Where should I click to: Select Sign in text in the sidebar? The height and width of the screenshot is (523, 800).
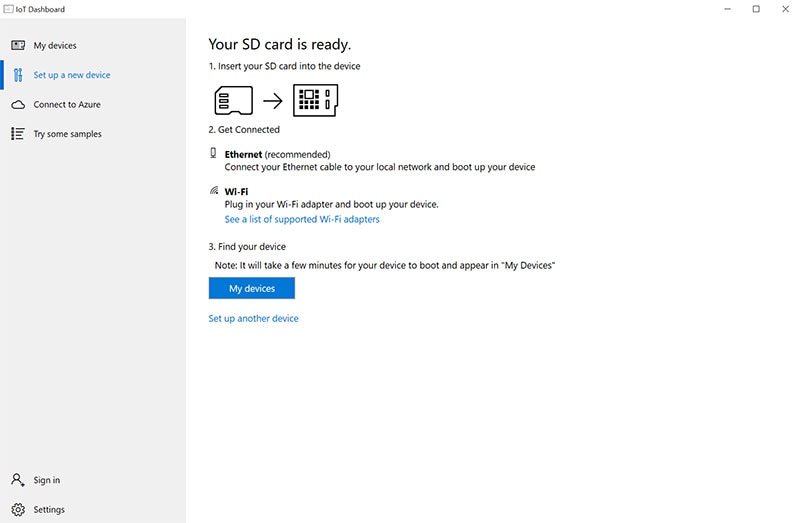[47, 480]
